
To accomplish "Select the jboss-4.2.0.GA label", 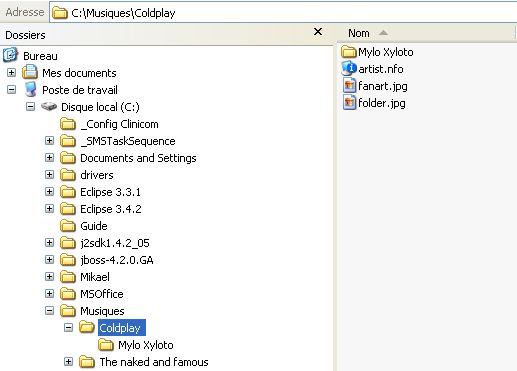I will point(117,260).
